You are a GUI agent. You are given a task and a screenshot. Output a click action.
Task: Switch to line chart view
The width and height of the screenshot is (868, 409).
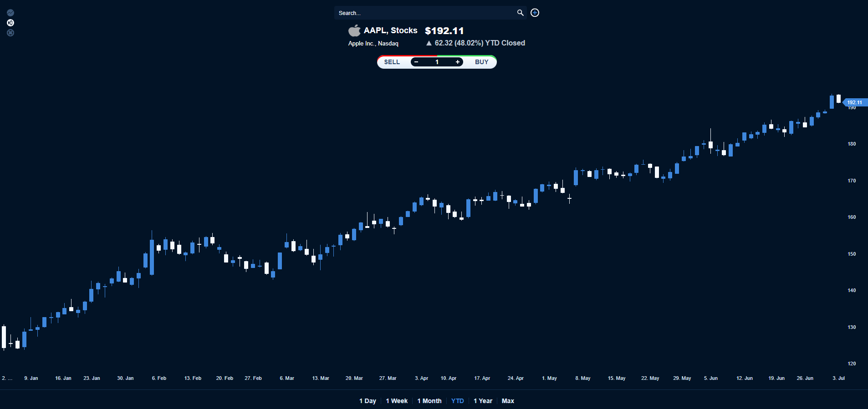10,13
